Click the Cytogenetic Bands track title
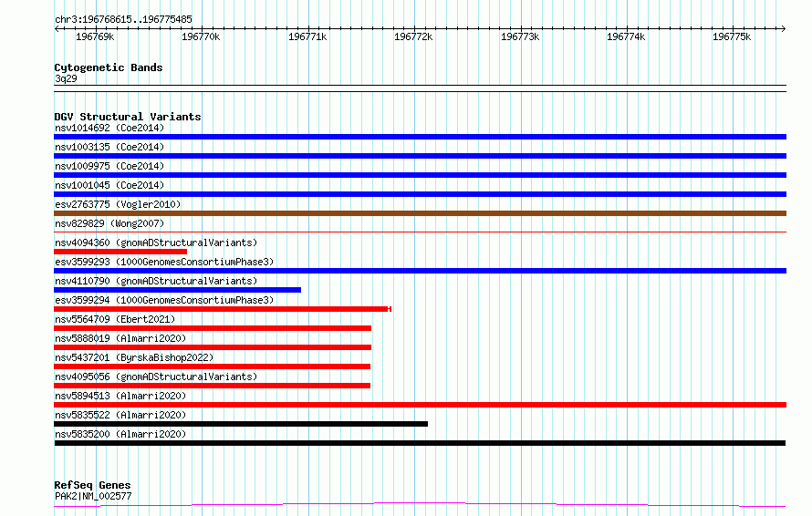This screenshot has height=516, width=812. [109, 67]
